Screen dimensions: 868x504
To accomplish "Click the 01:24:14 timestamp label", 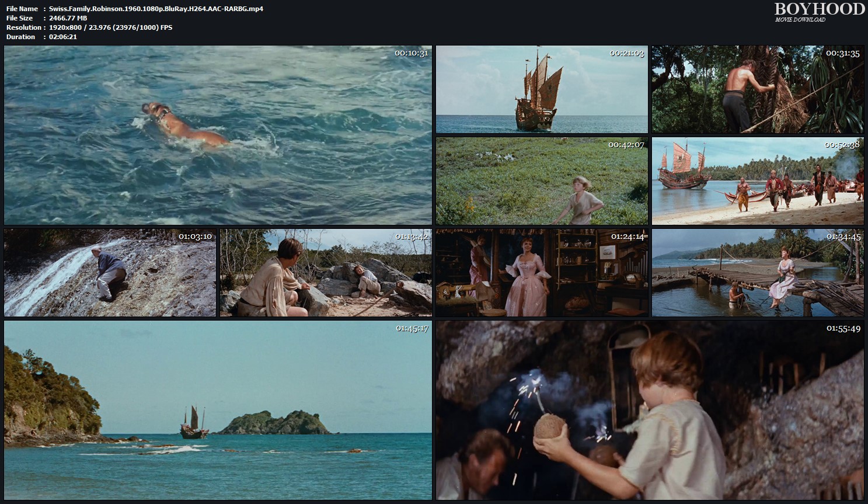I will (x=628, y=237).
